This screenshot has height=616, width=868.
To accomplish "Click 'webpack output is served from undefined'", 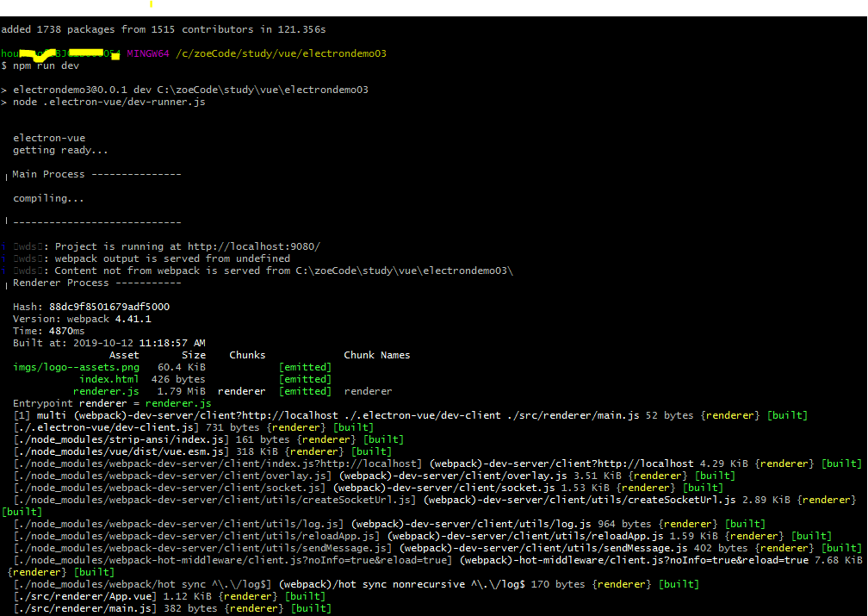I will [x=172, y=258].
